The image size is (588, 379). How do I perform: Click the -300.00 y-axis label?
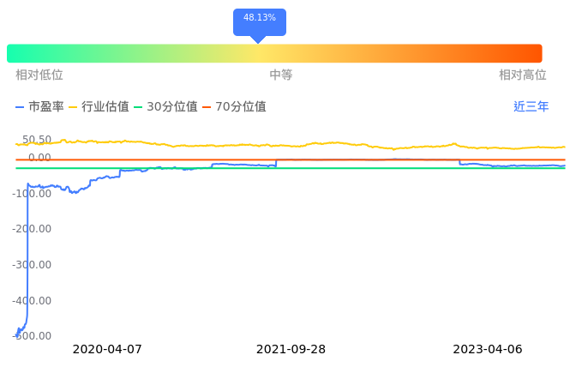point(33,265)
